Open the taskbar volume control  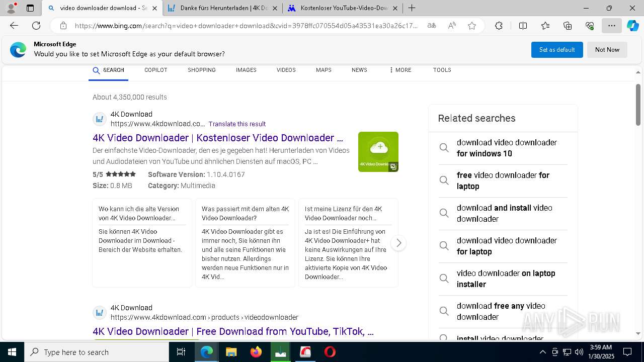pyautogui.click(x=579, y=352)
